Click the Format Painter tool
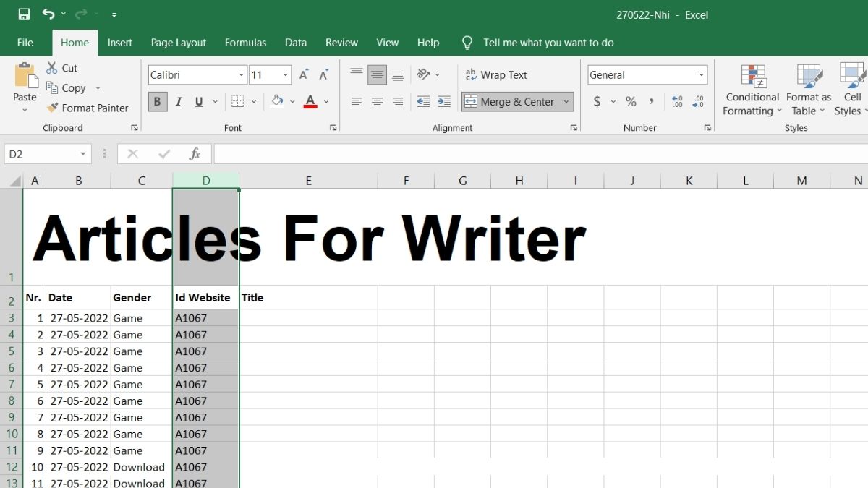This screenshot has height=488, width=868. point(87,108)
